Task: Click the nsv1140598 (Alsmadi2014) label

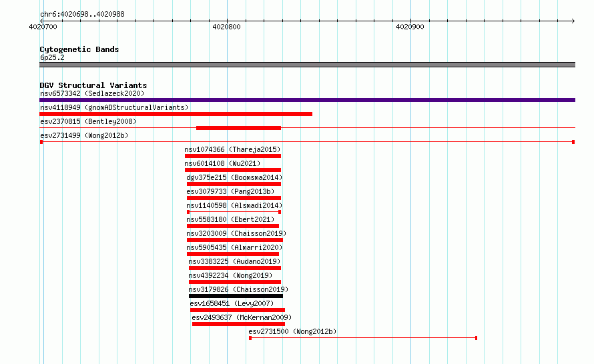Action: tap(234, 205)
